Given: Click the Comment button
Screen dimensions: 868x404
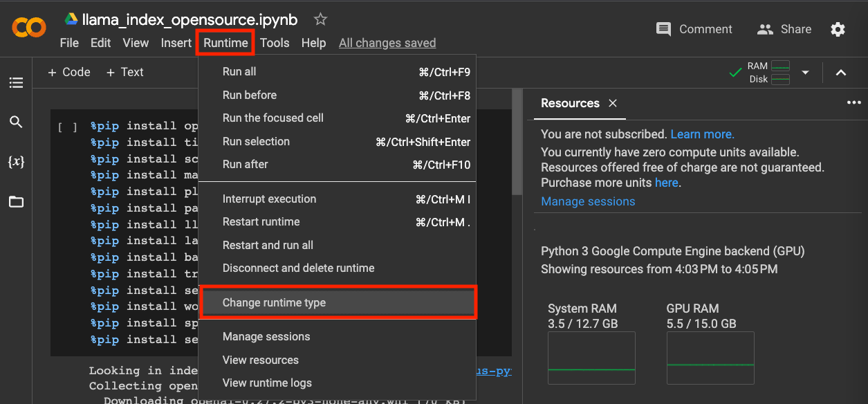Looking at the screenshot, I should click(x=694, y=29).
